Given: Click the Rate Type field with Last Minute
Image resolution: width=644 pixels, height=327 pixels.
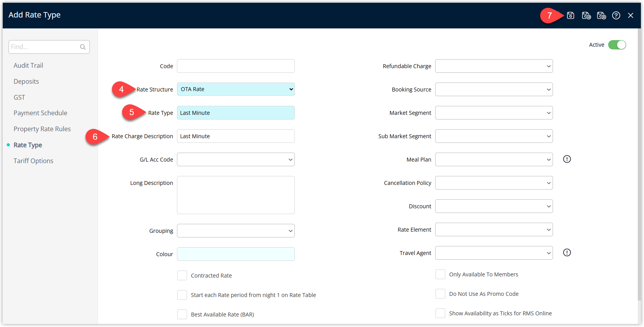Looking at the screenshot, I should (x=236, y=113).
